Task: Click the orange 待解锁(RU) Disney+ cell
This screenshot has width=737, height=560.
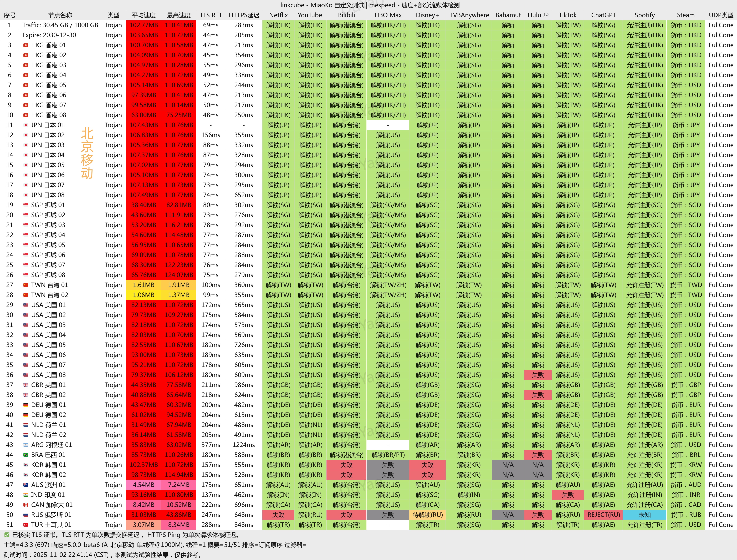Action: 427,515
